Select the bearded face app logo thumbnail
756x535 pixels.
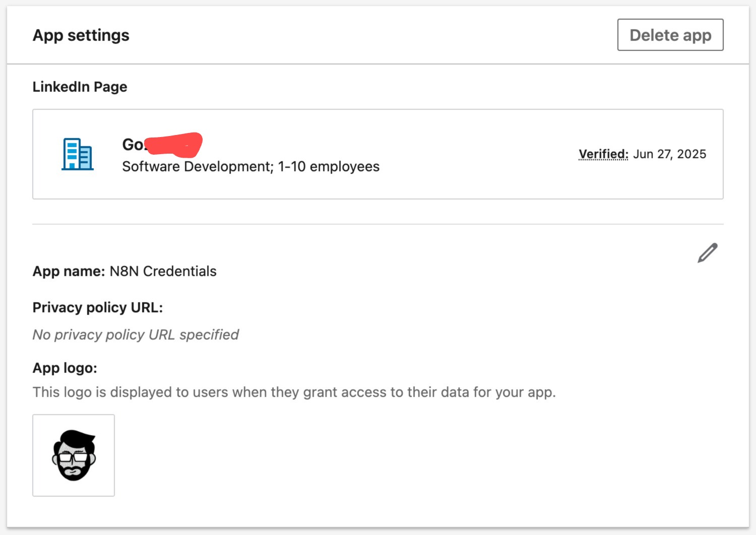coord(74,455)
